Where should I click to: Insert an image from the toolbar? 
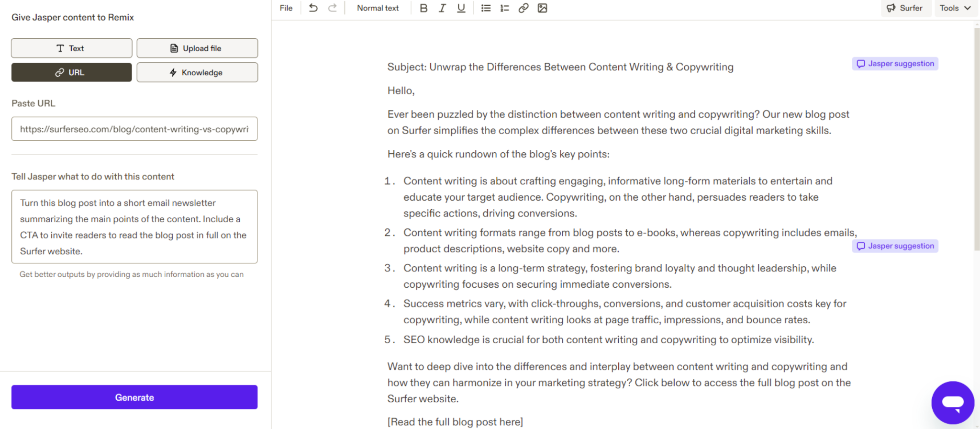542,8
